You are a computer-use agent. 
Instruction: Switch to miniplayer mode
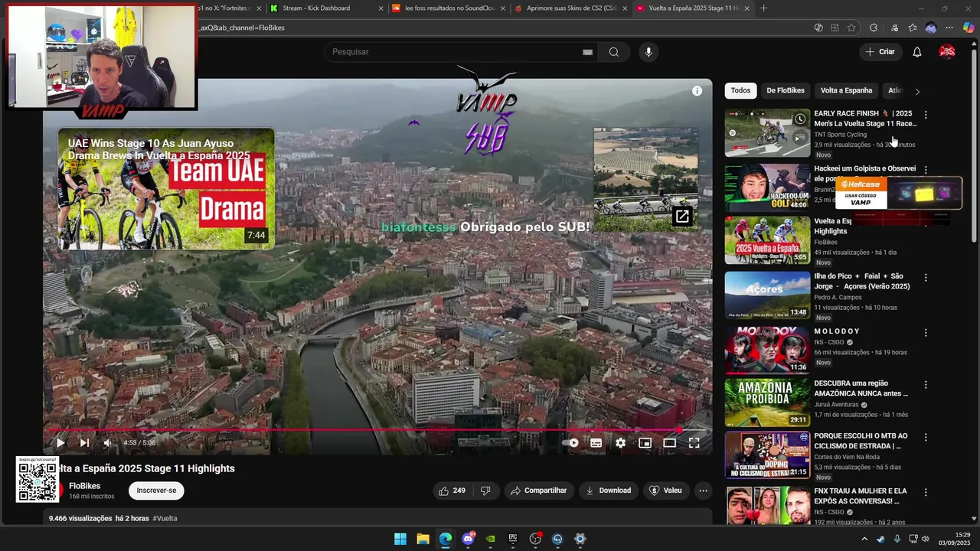point(645,442)
